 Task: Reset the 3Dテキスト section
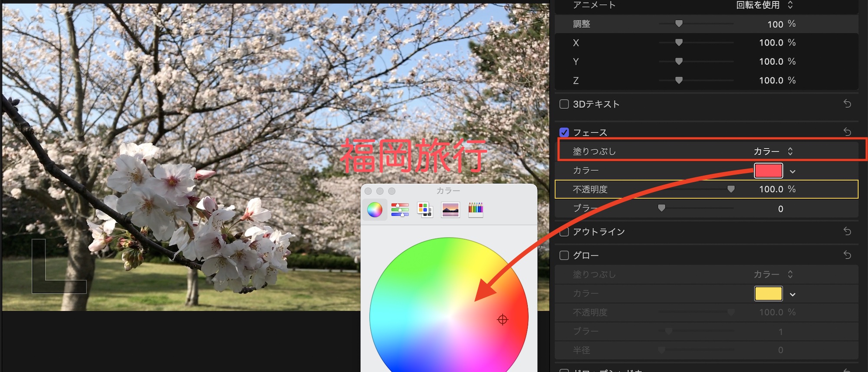point(847,104)
